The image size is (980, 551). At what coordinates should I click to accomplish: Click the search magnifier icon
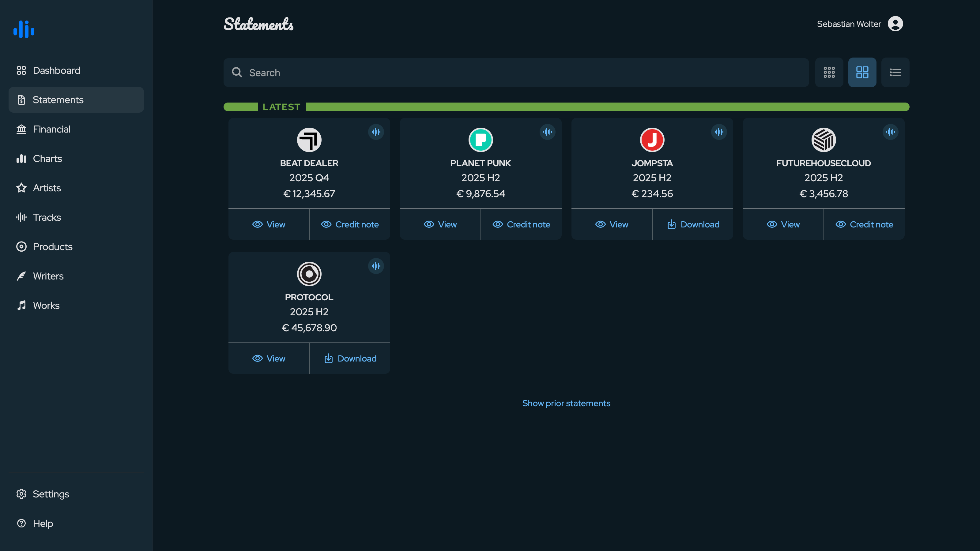(237, 72)
